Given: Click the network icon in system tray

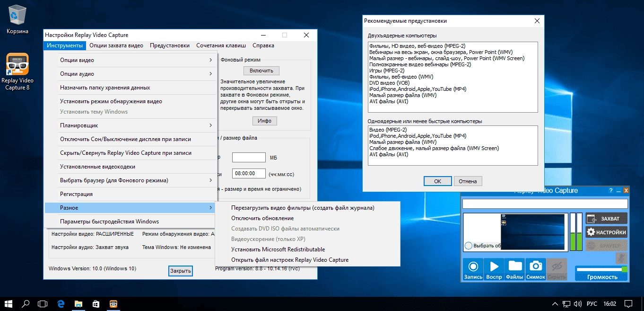Looking at the screenshot, I should pos(566,303).
